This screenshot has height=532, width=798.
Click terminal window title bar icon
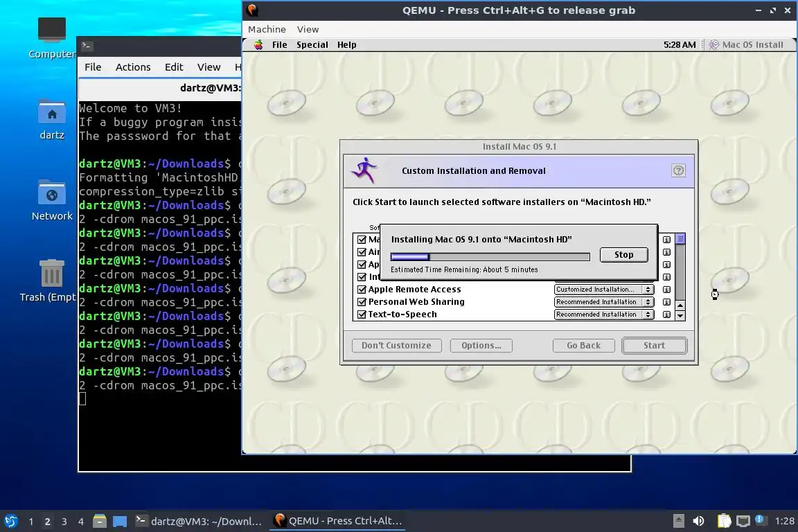[x=87, y=46]
